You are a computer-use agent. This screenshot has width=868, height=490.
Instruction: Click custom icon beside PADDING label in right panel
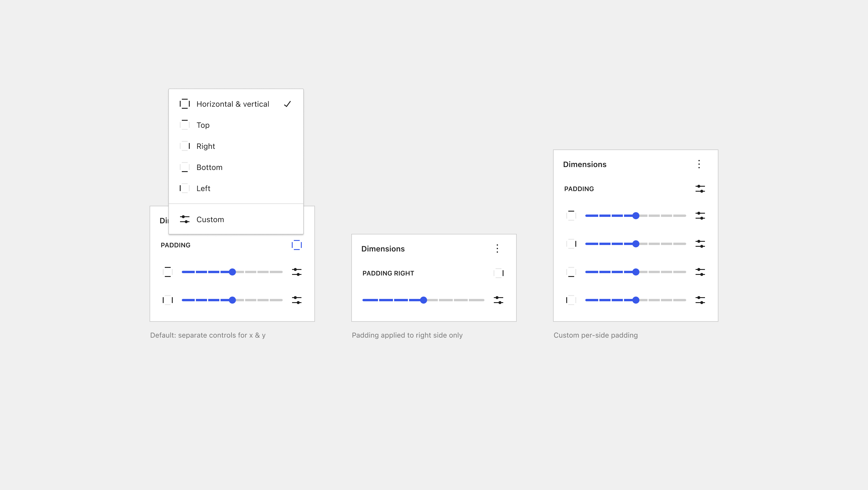(x=700, y=189)
